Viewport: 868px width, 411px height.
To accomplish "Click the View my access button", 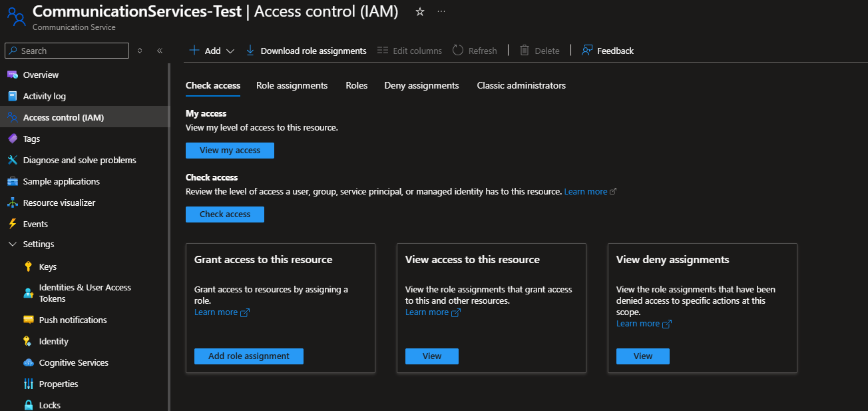I will coord(230,151).
